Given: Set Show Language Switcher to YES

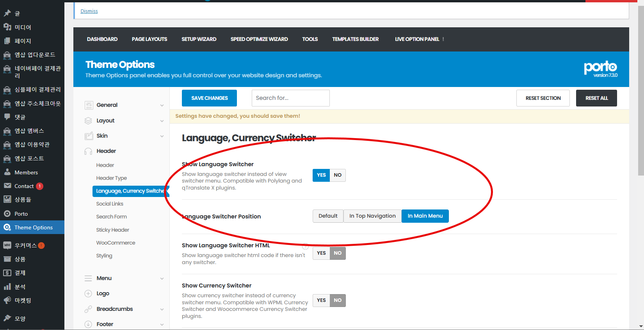Looking at the screenshot, I should (321, 175).
